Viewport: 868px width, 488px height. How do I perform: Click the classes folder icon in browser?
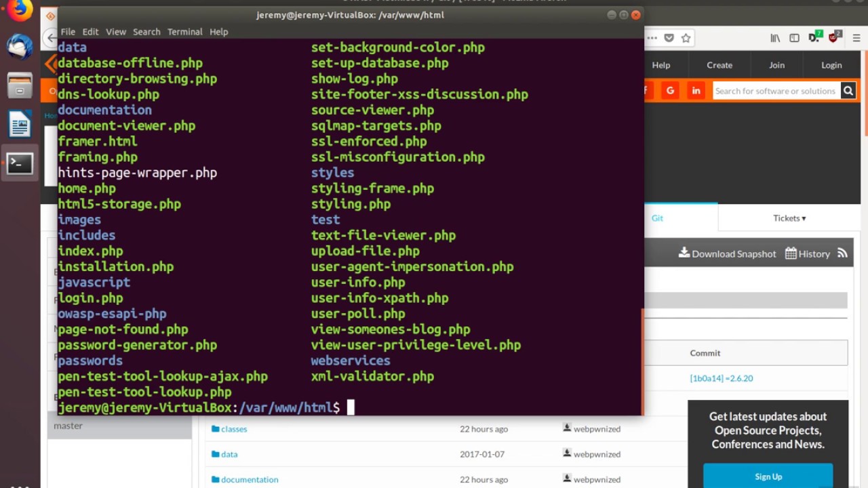[x=216, y=429]
